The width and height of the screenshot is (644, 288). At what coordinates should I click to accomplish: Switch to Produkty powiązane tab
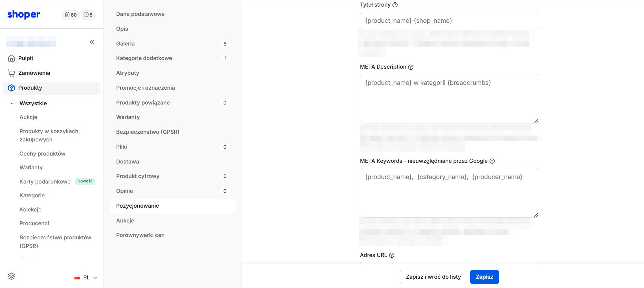coord(173,103)
